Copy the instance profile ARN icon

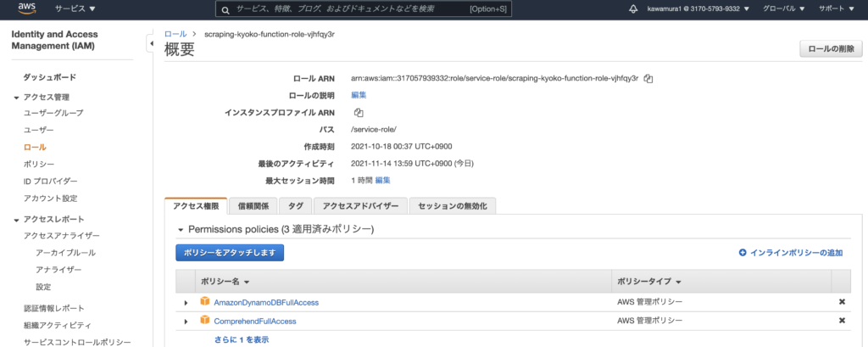pyautogui.click(x=359, y=113)
